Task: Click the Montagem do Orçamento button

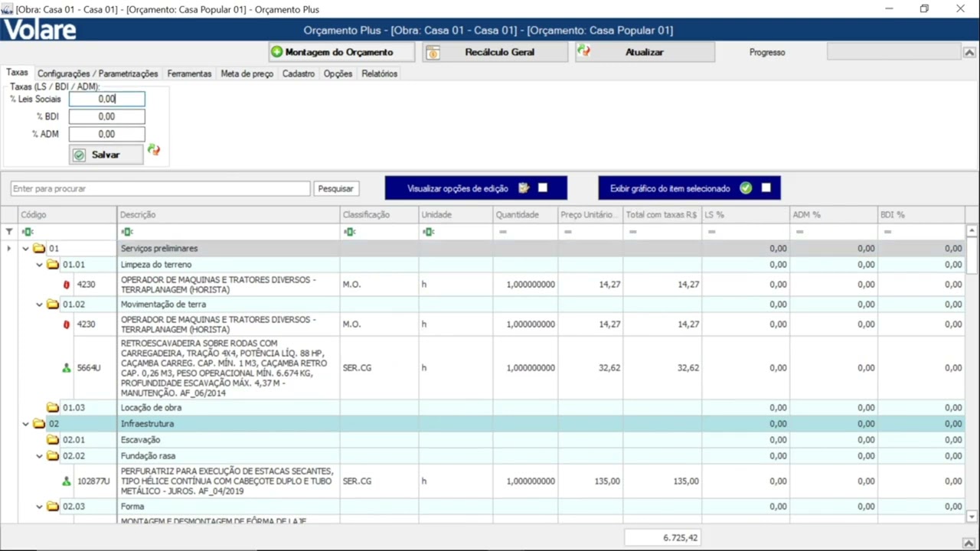Action: pyautogui.click(x=341, y=52)
